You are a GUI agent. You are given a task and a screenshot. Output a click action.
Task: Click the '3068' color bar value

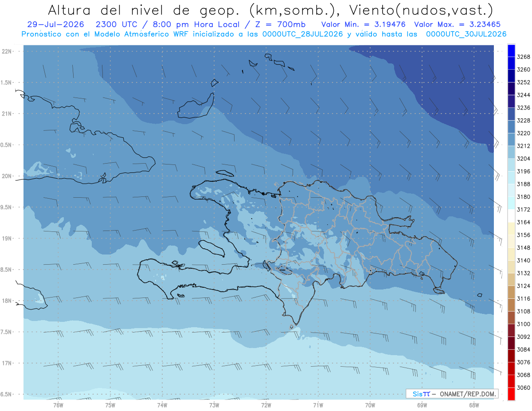click(x=524, y=375)
